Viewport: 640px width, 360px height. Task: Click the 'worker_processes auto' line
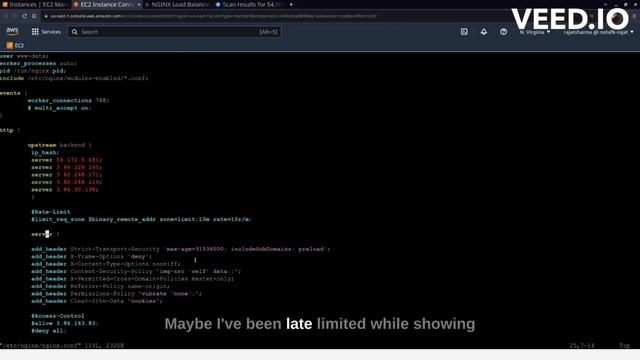click(x=38, y=64)
